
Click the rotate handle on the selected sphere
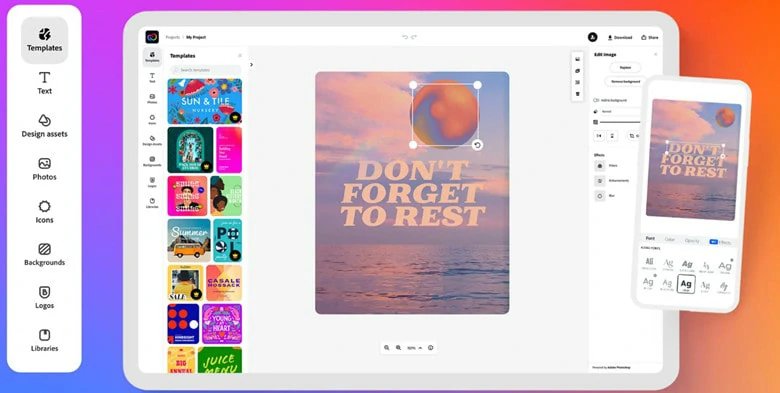pos(477,145)
